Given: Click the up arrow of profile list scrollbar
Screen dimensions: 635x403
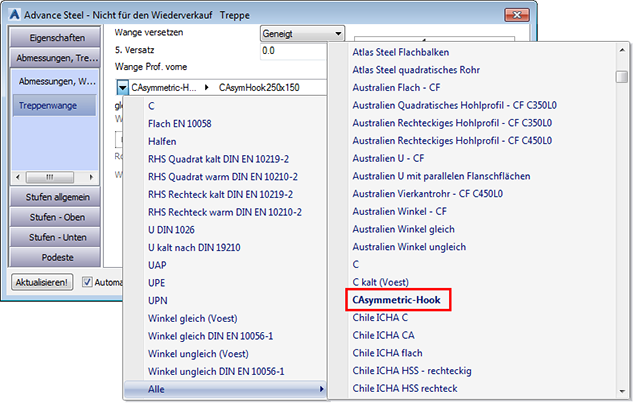Looking at the screenshot, I should [x=622, y=50].
